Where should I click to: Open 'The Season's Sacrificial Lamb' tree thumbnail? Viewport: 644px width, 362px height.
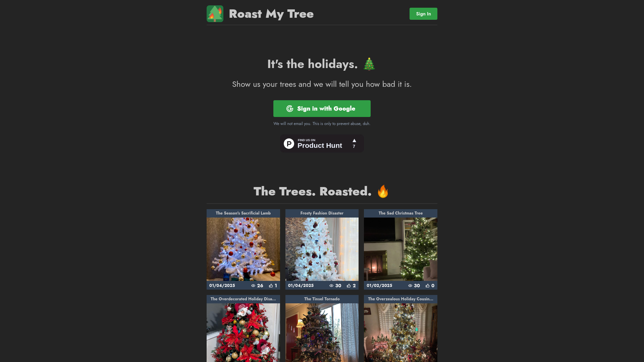click(x=243, y=249)
